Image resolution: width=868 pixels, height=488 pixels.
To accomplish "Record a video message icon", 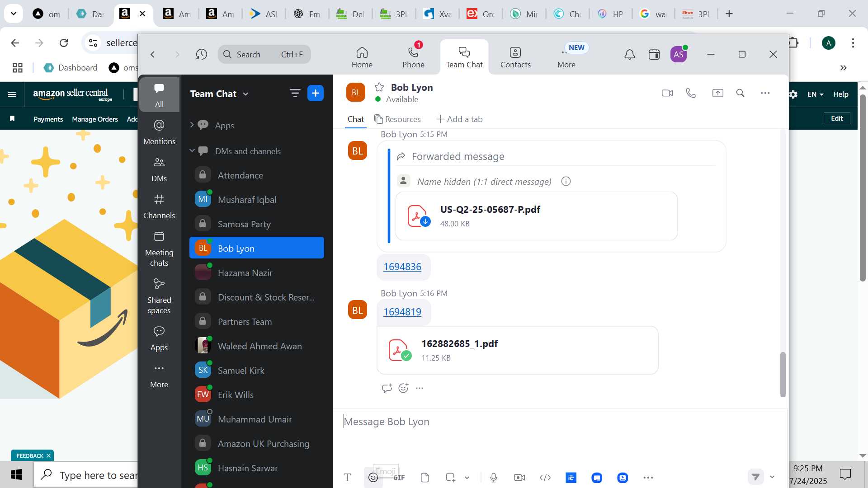I will [x=519, y=478].
